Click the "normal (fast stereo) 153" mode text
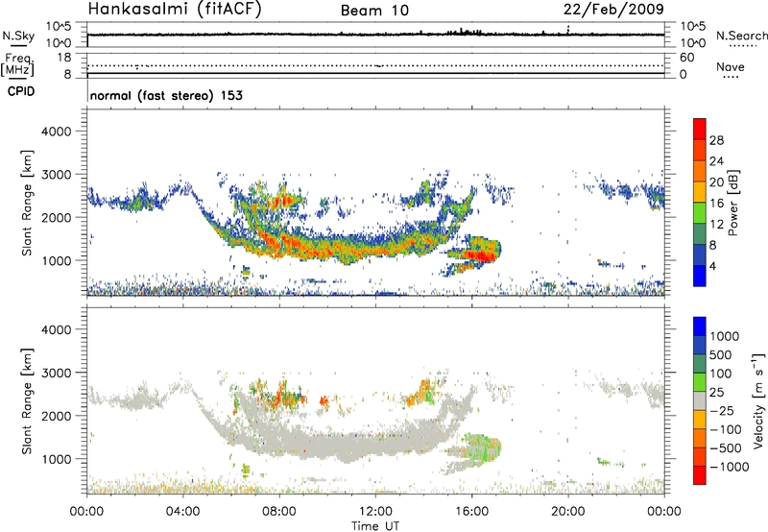Image resolution: width=768 pixels, height=532 pixels. pos(166,95)
